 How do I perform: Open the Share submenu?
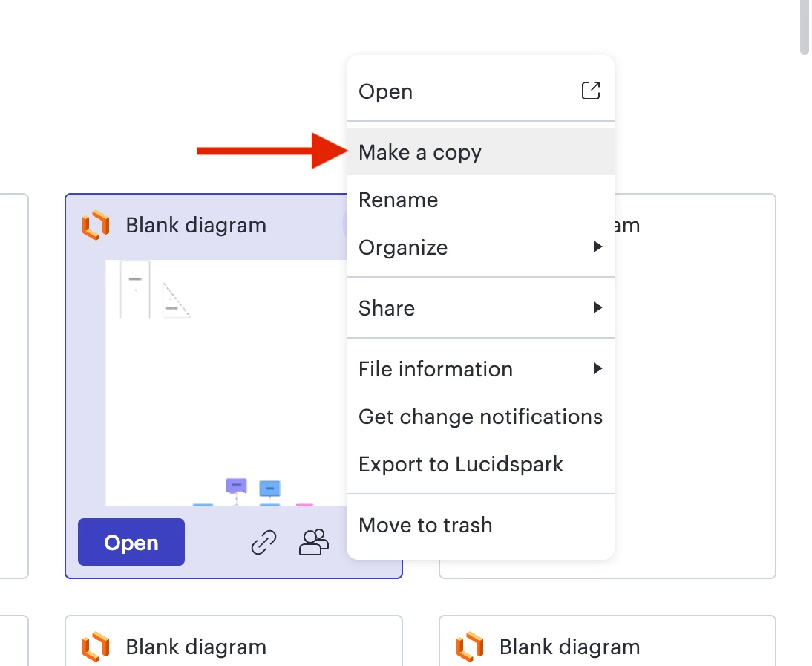pos(480,308)
